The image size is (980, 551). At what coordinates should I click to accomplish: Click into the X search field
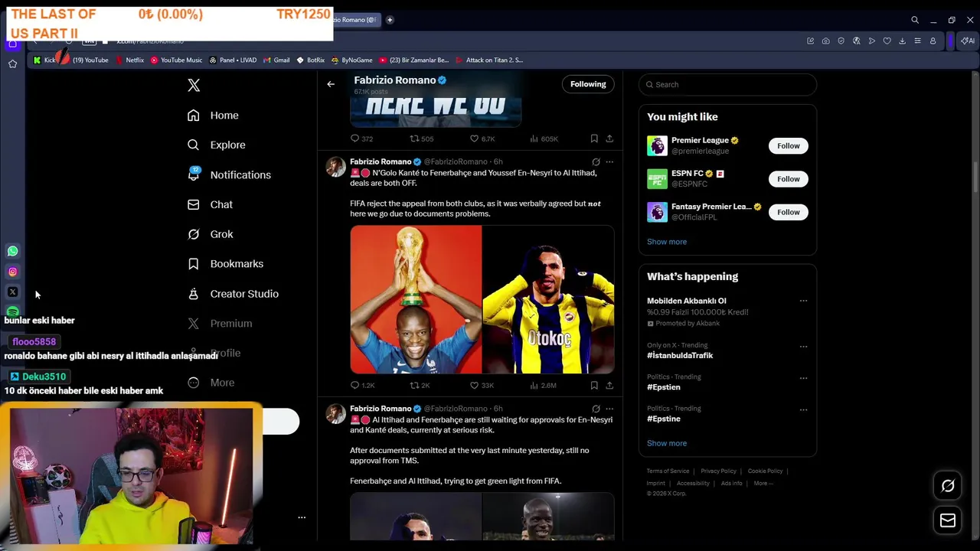(x=727, y=84)
